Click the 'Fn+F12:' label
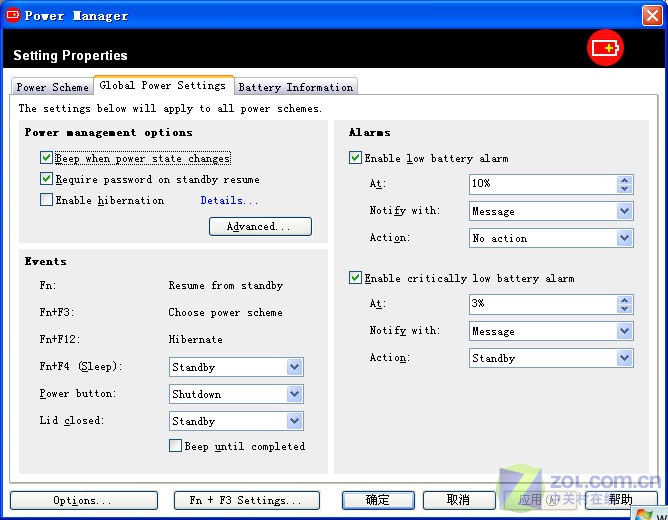668x520 pixels. tap(60, 339)
